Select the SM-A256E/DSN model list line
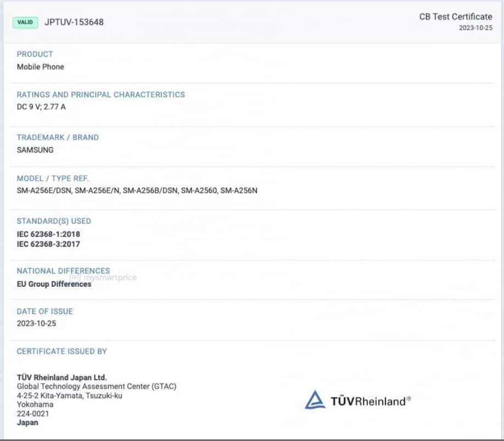The image size is (504, 441). point(137,191)
